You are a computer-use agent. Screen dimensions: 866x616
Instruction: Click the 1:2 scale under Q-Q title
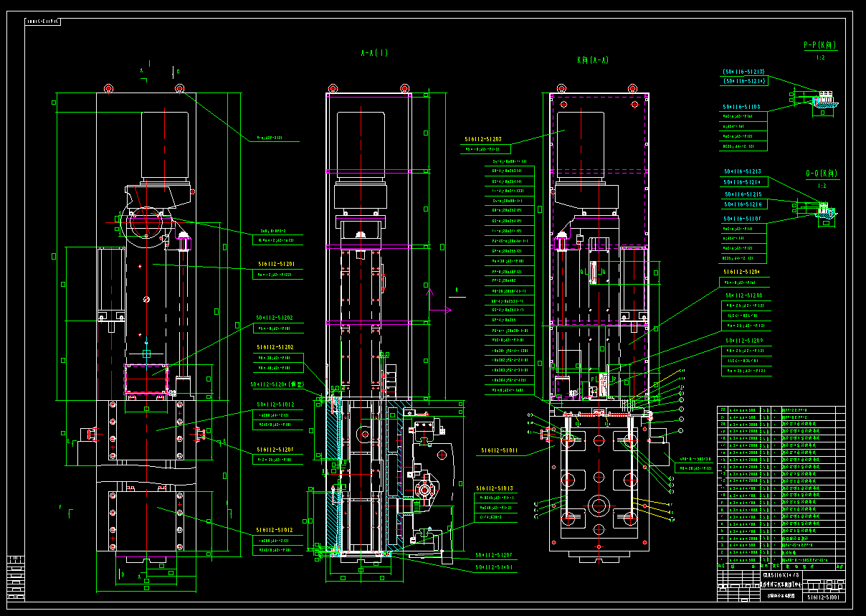pos(822,185)
